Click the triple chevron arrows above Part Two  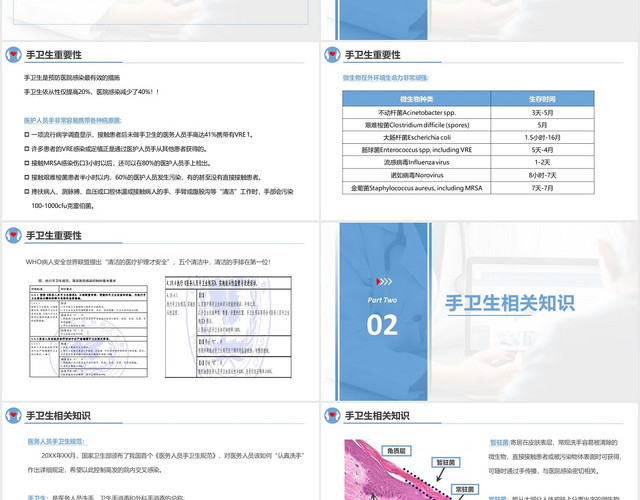[x=384, y=281]
